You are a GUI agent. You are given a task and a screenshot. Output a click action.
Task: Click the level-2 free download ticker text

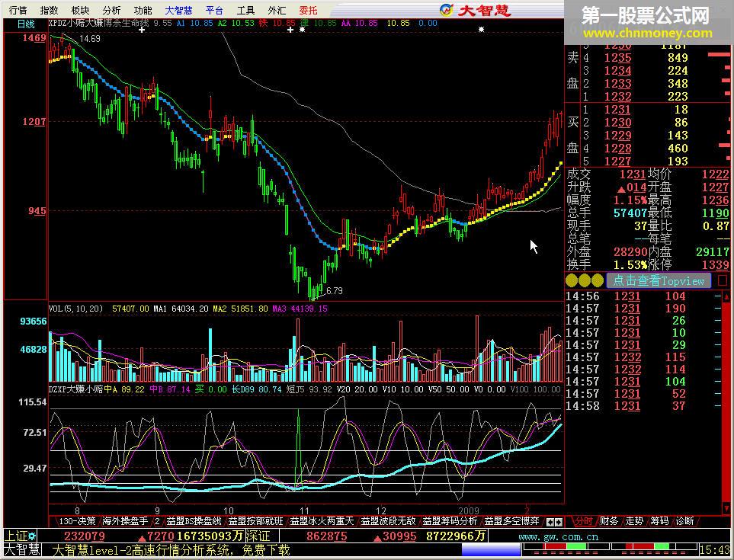pyautogui.click(x=171, y=549)
